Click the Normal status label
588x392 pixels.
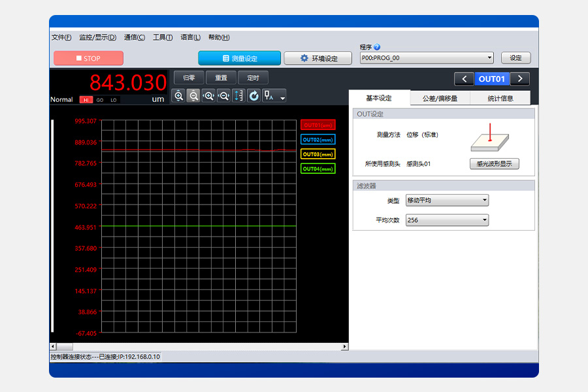[61, 99]
